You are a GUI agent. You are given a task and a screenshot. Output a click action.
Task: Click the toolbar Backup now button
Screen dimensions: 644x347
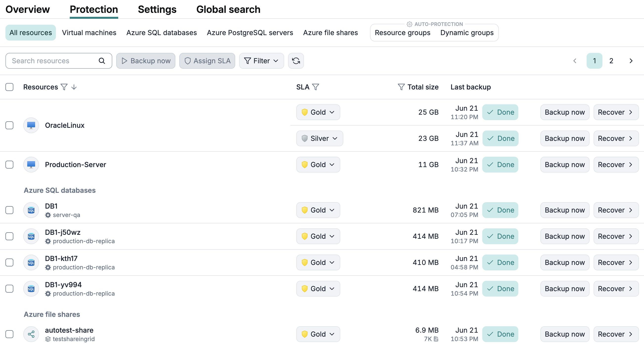[x=146, y=61]
